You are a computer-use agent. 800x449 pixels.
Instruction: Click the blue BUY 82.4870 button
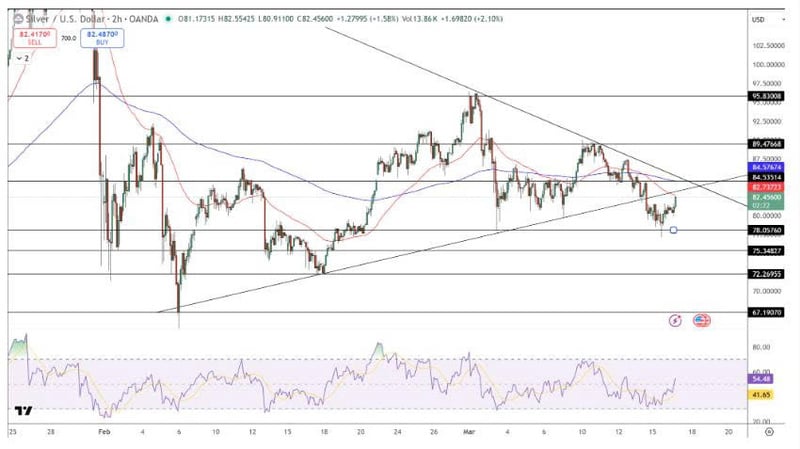point(102,38)
